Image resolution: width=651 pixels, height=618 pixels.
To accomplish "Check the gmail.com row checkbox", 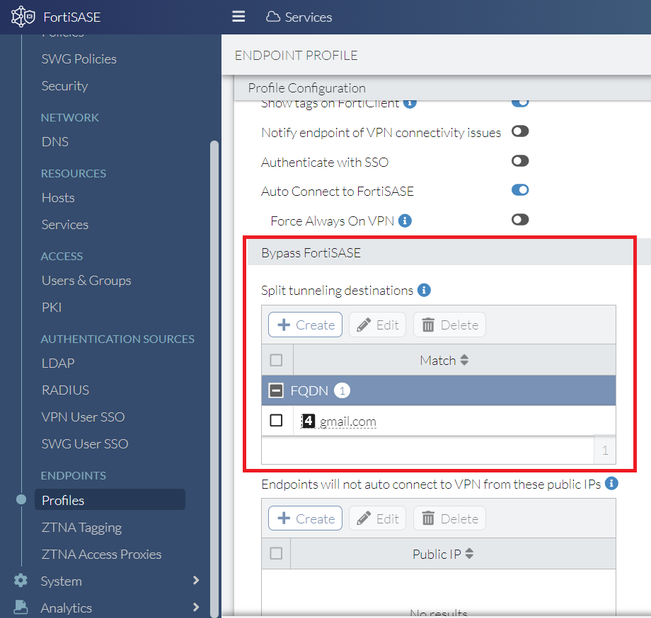I will [276, 420].
